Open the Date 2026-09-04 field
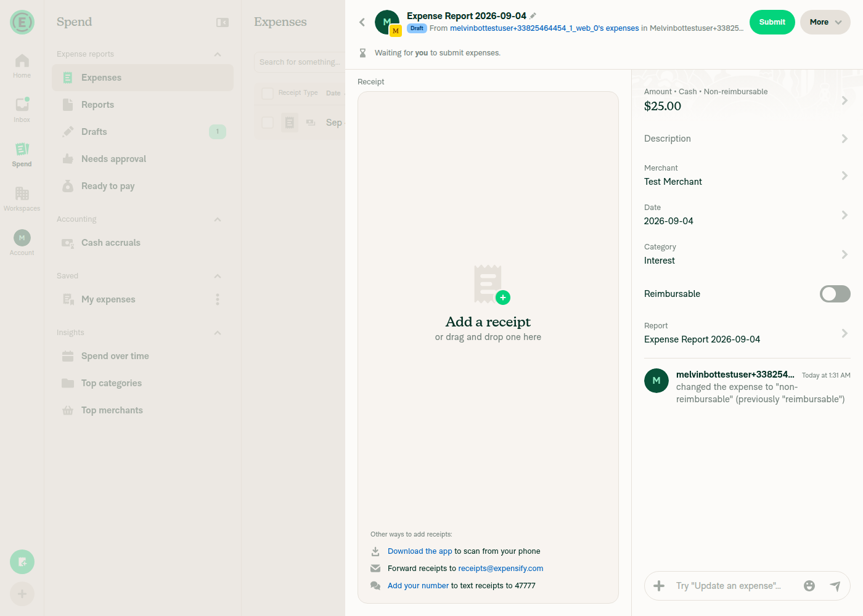863x616 pixels. coord(747,215)
